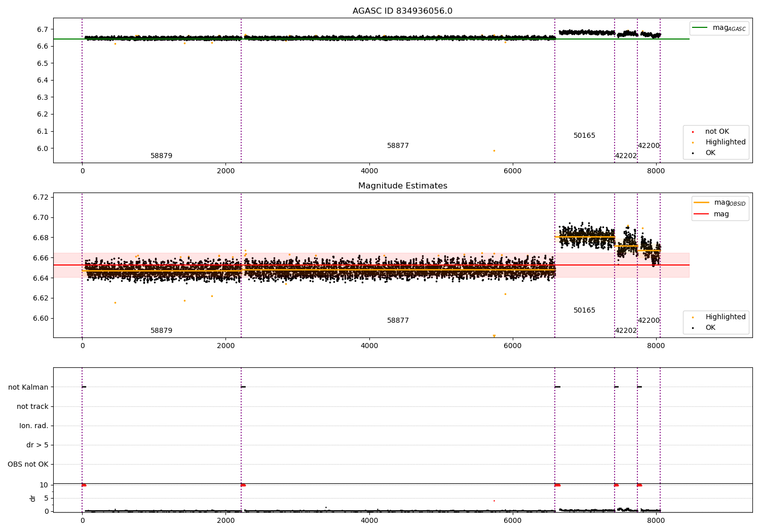Click the 10 tick on the dr axis
The height and width of the screenshot is (532, 760).
click(x=44, y=485)
